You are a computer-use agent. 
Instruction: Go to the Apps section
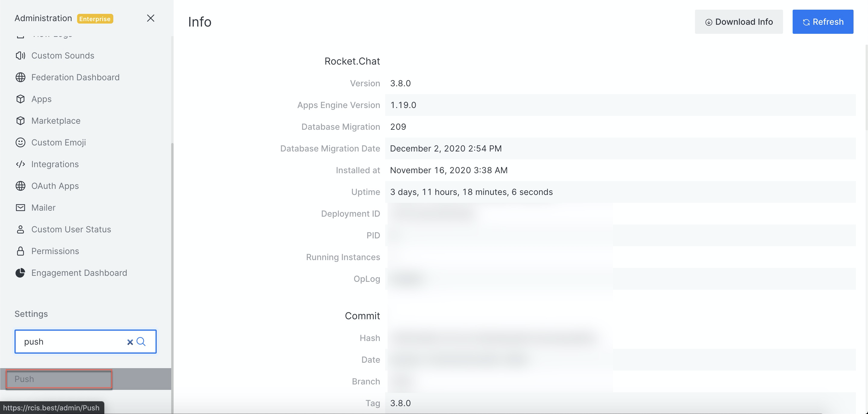(42, 99)
